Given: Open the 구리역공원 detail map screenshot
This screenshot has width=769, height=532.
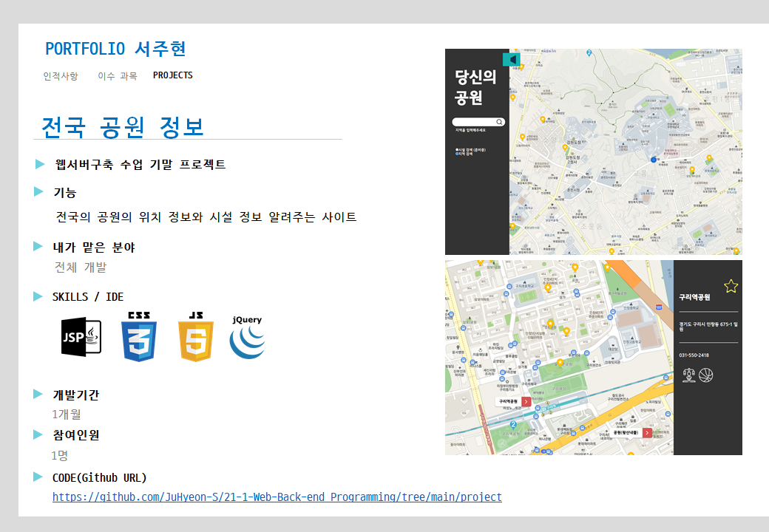Looking at the screenshot, I should point(594,358).
